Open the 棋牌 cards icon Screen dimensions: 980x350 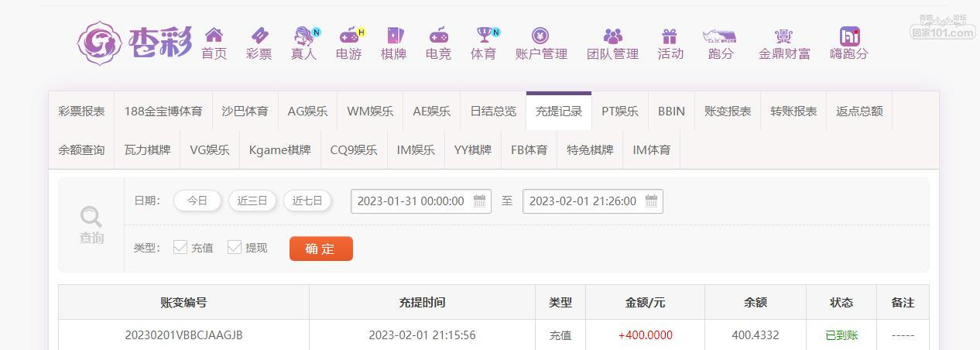tap(394, 35)
